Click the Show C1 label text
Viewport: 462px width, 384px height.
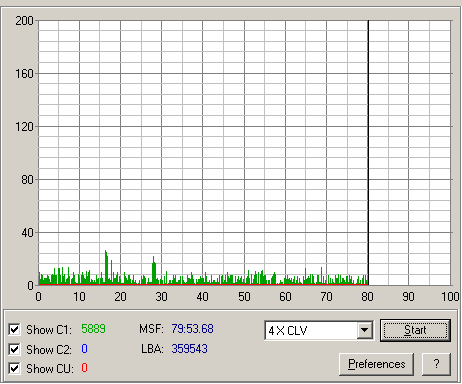pyautogui.click(x=49, y=330)
